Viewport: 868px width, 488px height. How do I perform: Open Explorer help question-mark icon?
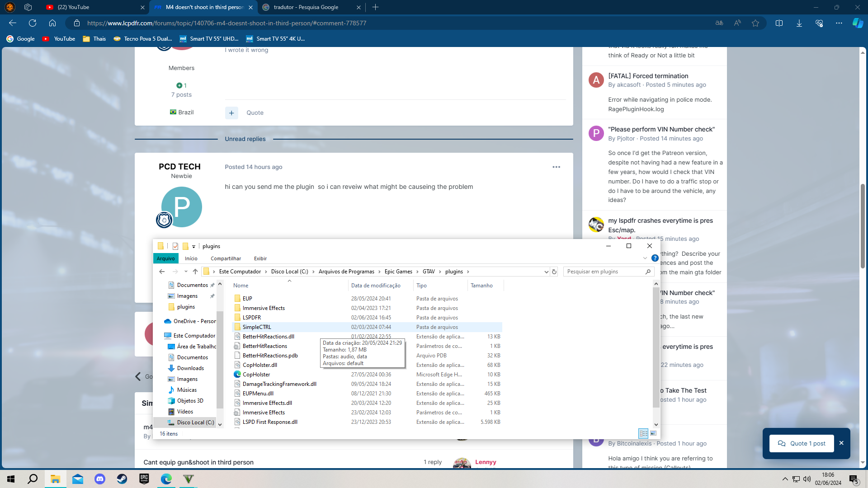point(655,258)
